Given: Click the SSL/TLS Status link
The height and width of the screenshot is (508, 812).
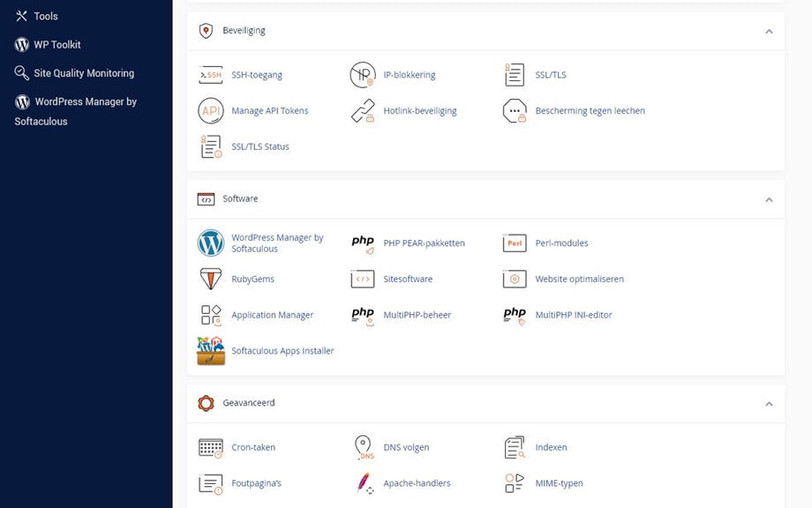Looking at the screenshot, I should point(260,146).
